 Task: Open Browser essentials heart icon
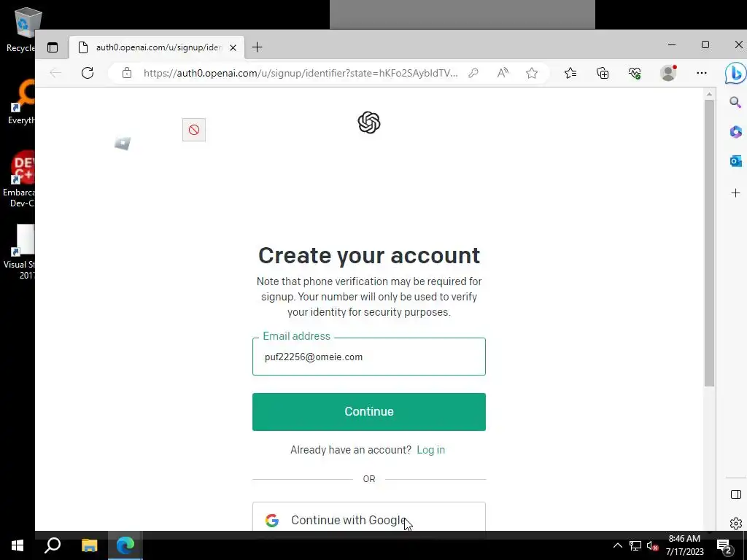[x=635, y=73]
